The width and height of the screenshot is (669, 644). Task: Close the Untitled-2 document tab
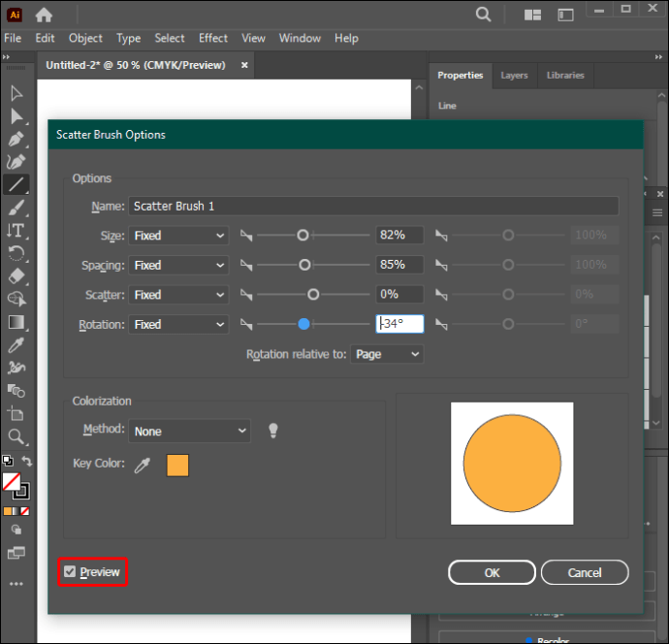tap(244, 65)
